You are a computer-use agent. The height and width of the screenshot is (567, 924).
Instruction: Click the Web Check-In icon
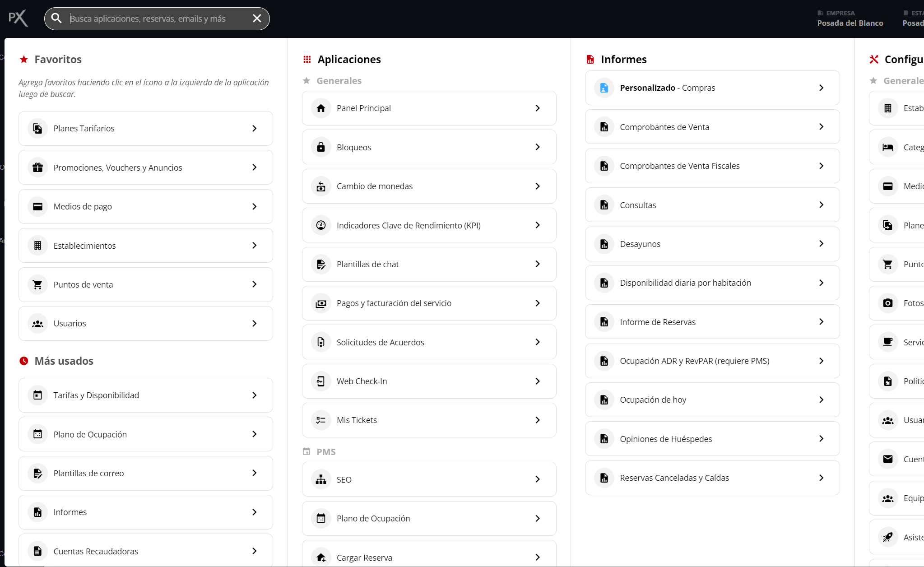321,381
